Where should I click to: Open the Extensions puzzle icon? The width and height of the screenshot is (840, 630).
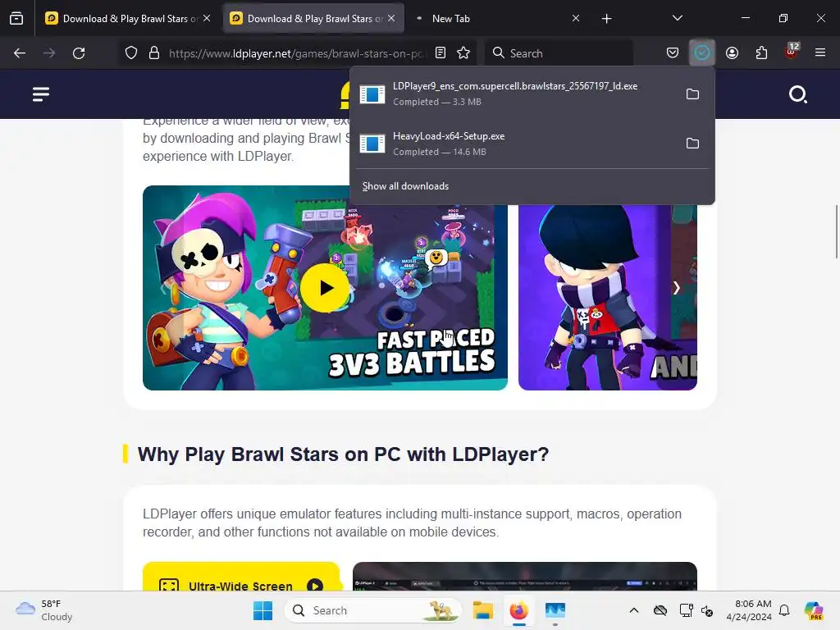click(761, 53)
